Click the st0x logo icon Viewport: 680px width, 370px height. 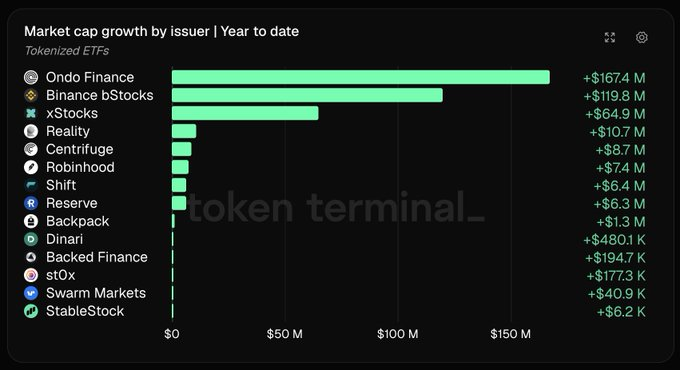(x=31, y=275)
